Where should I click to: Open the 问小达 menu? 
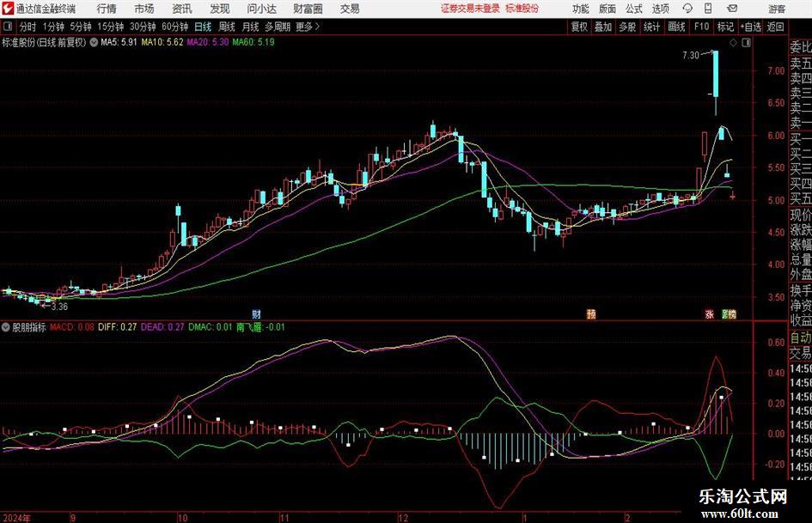[x=261, y=9]
